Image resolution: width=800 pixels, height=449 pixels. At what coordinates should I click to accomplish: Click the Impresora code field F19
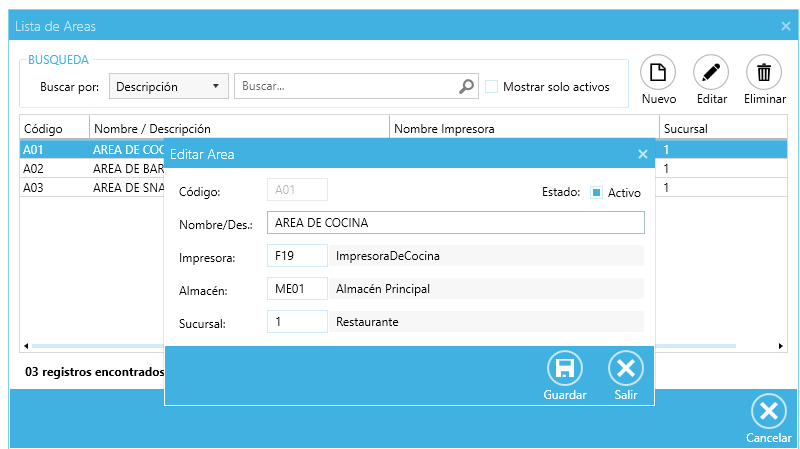pos(297,256)
